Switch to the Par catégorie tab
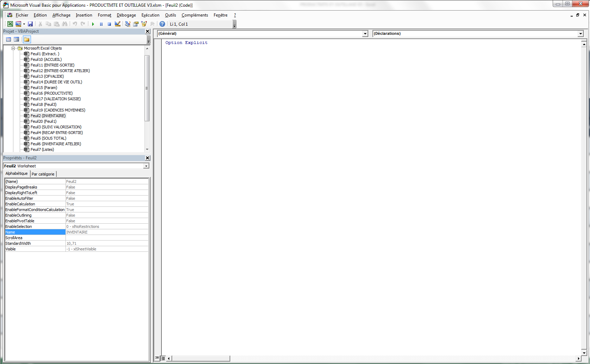Viewport: 590px width, 364px height. (x=43, y=174)
